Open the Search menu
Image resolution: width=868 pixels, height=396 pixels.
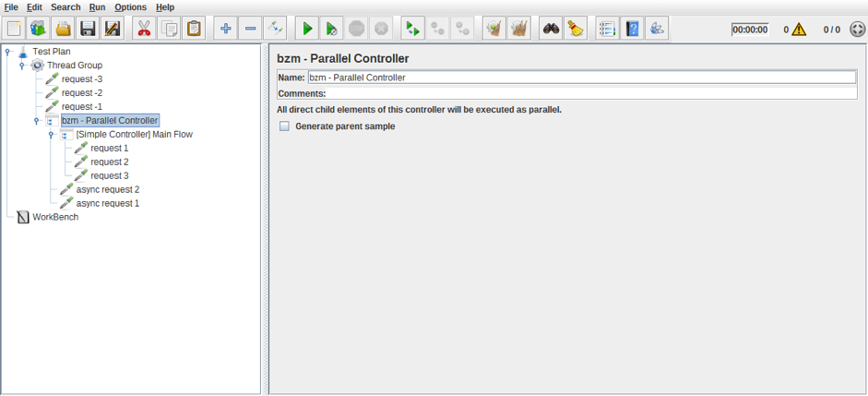tap(65, 7)
